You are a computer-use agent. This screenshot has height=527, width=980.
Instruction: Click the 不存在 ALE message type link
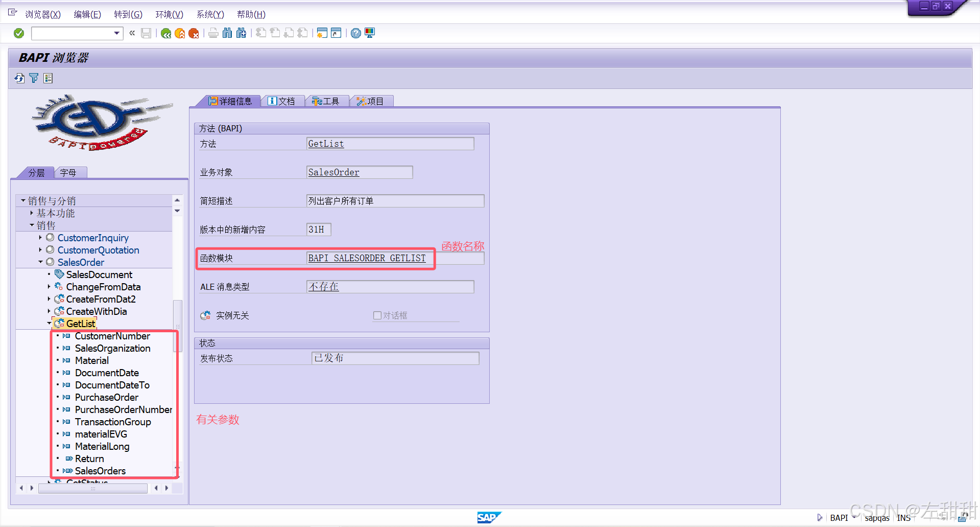pyautogui.click(x=323, y=287)
